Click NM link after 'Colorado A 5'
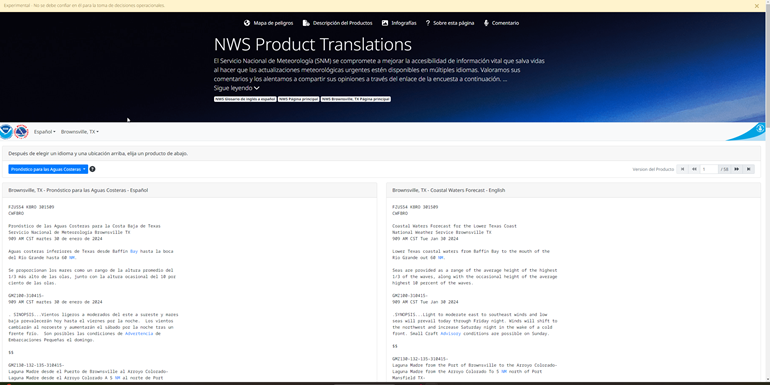 117,378
